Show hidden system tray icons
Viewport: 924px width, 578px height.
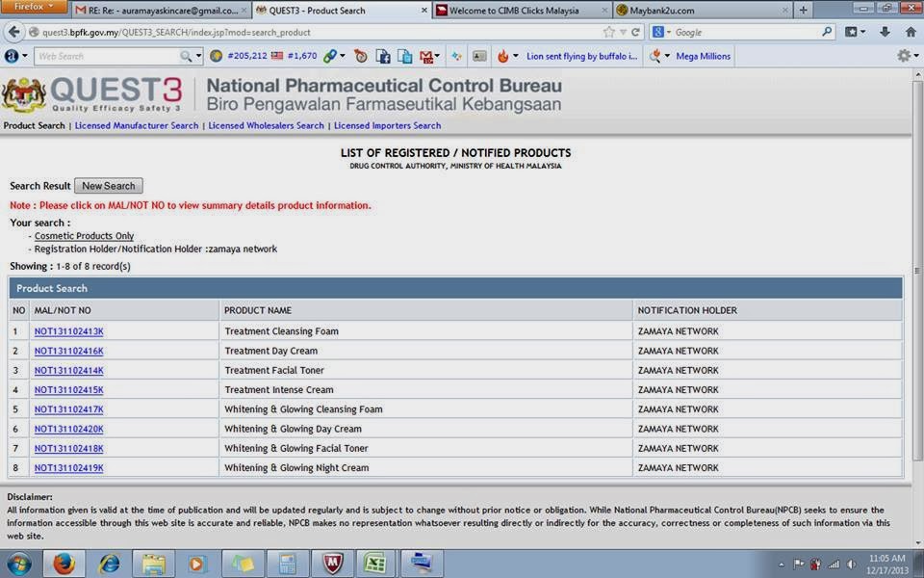point(782,565)
